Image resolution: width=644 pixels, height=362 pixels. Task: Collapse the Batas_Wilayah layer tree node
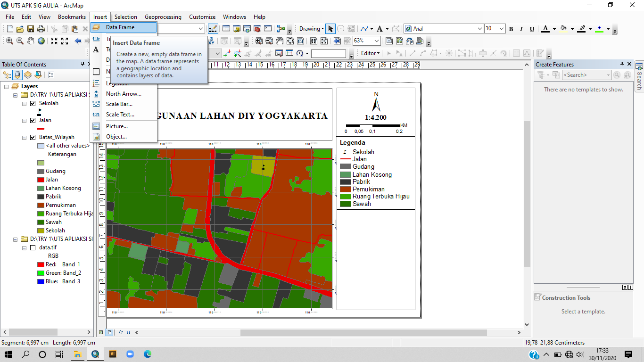(x=25, y=138)
